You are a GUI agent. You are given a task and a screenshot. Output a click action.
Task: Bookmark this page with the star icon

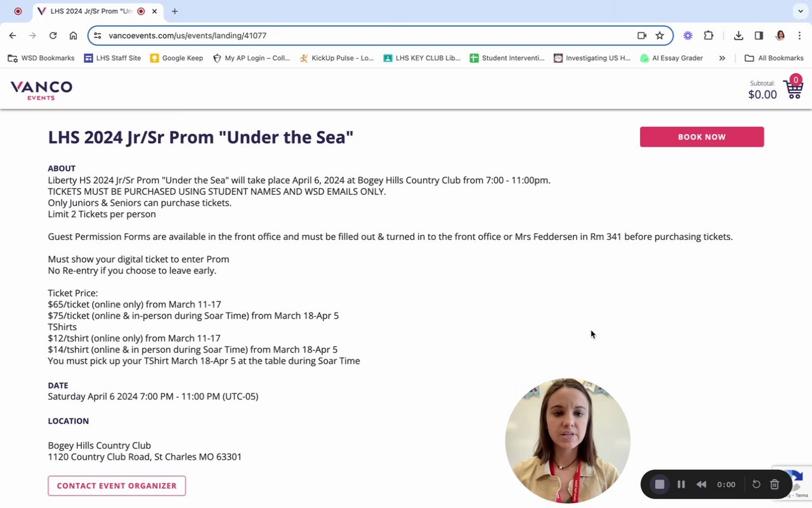click(x=660, y=36)
